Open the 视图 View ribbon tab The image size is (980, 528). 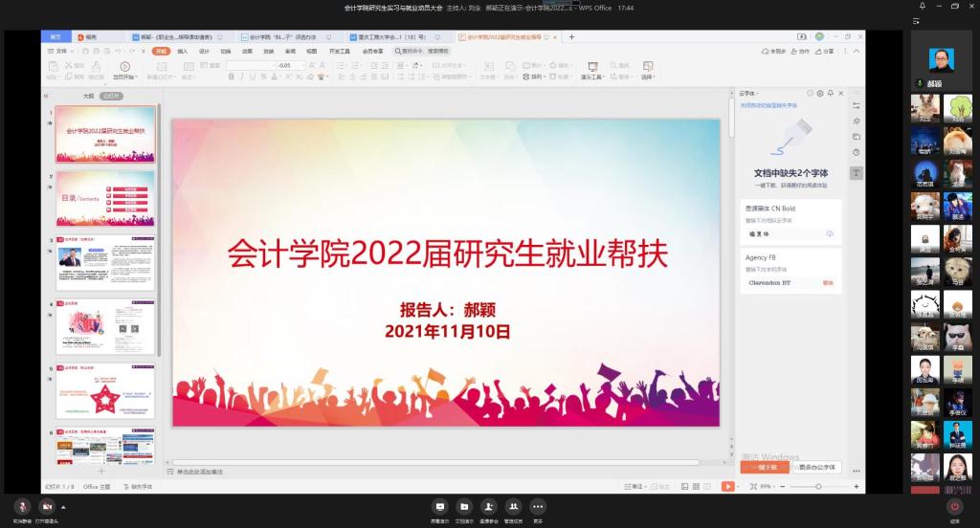point(311,51)
